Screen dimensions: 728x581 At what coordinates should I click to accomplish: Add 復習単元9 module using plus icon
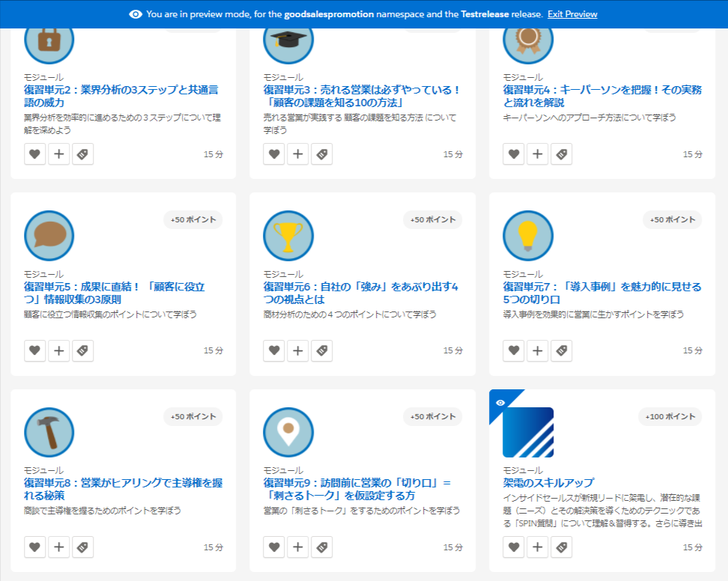coord(298,547)
